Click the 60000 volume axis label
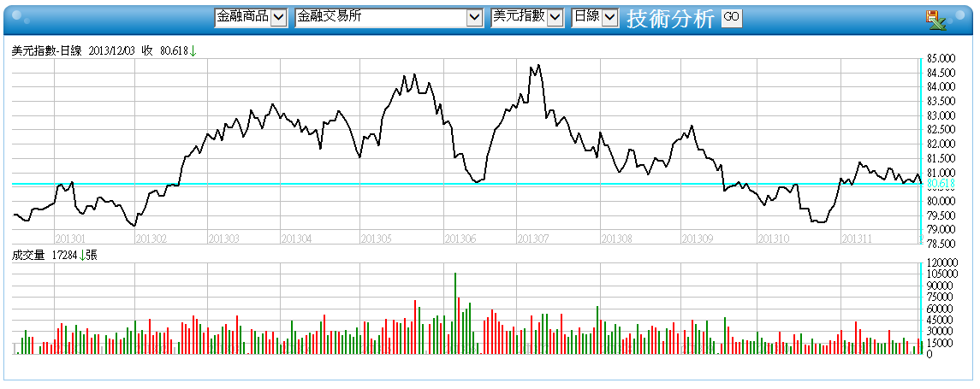 tap(941, 309)
